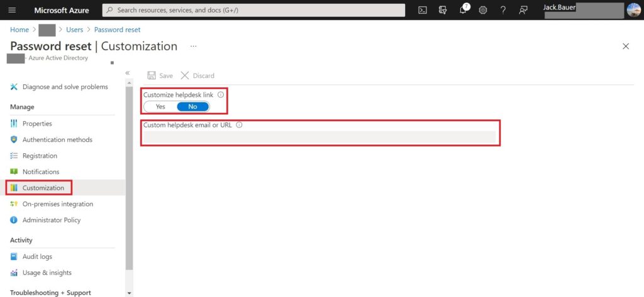Open the ellipsis more options beside title
This screenshot has width=644, height=297.
pos(194,46)
